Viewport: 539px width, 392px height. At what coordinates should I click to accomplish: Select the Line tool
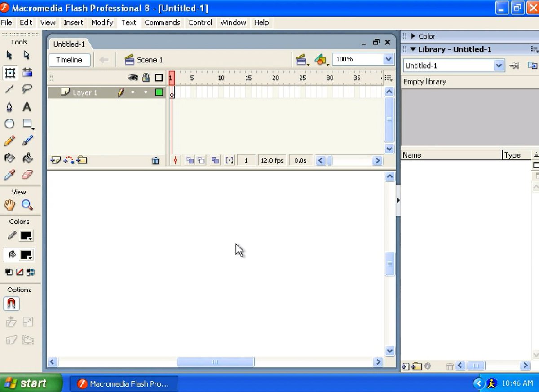9,89
